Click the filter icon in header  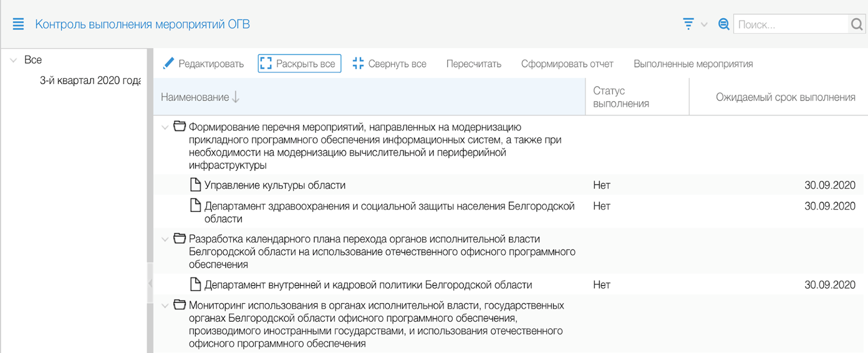688,24
